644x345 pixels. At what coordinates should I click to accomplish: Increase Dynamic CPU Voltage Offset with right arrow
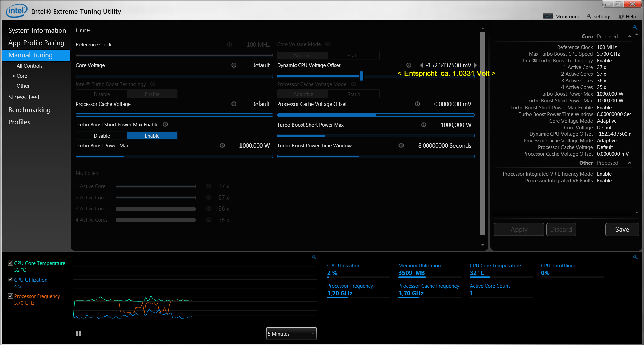tap(475, 65)
